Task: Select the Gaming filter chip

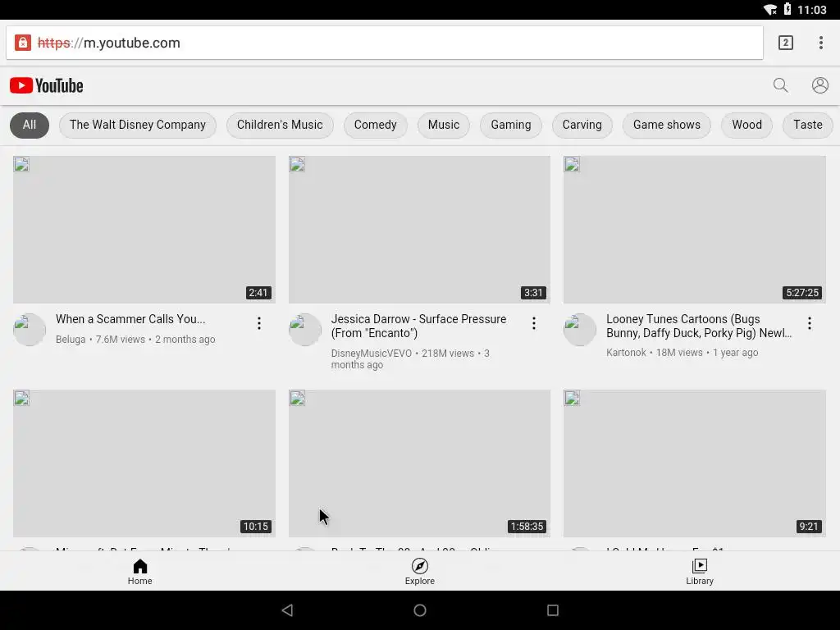Action: pos(510,125)
